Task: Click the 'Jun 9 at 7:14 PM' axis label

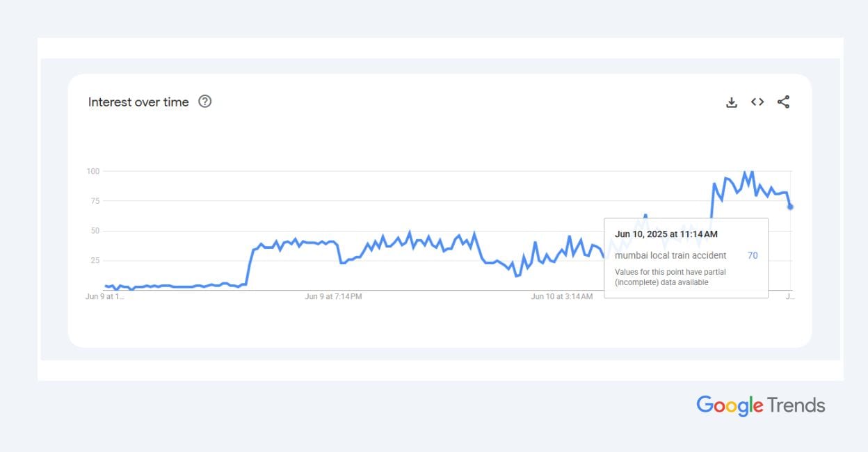Action: pos(333,296)
